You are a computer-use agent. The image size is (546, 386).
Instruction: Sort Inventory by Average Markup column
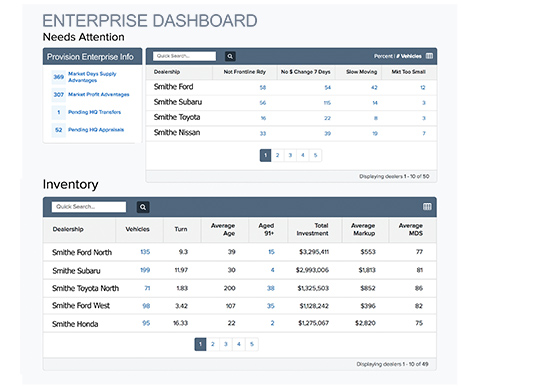(x=363, y=229)
